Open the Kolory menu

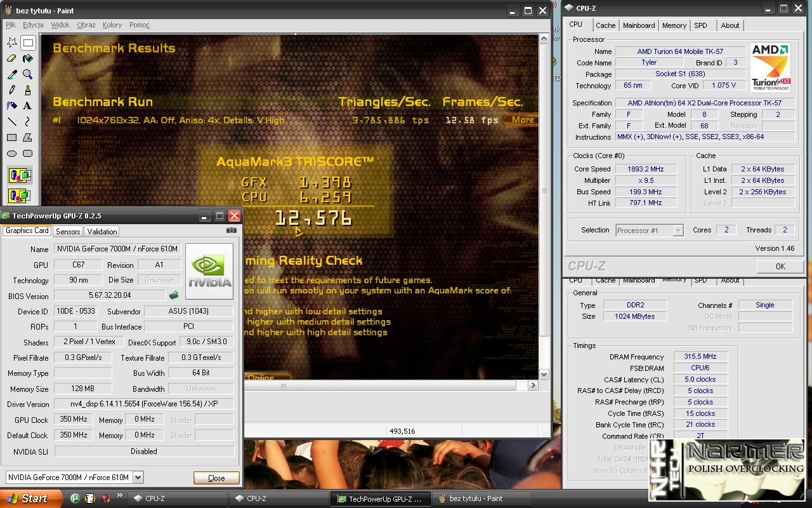[112, 25]
